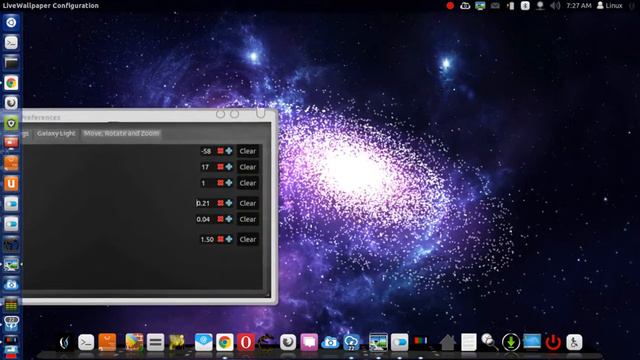Open the Bluetooth indicator in top panel
This screenshot has height=360, width=640.
[x=525, y=6]
